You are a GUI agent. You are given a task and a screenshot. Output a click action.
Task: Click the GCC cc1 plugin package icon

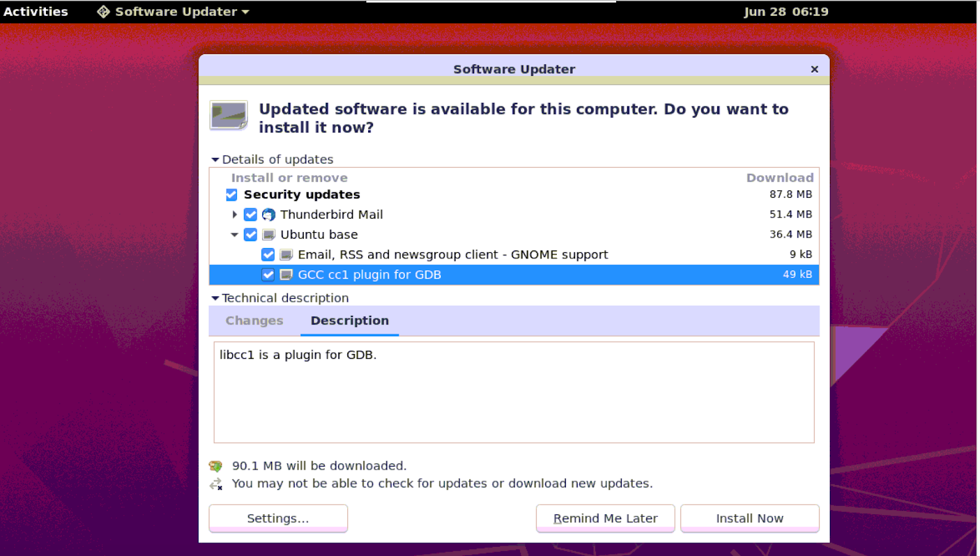(286, 275)
